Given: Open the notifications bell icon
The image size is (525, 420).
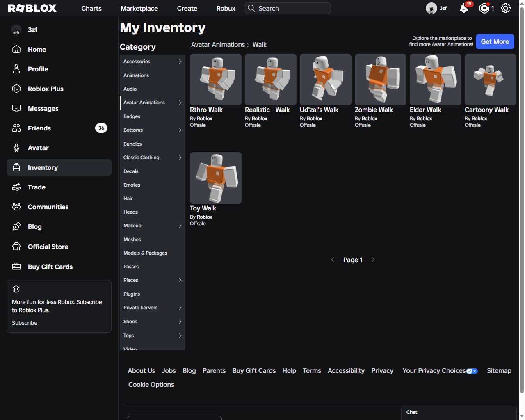Looking at the screenshot, I should (464, 8).
